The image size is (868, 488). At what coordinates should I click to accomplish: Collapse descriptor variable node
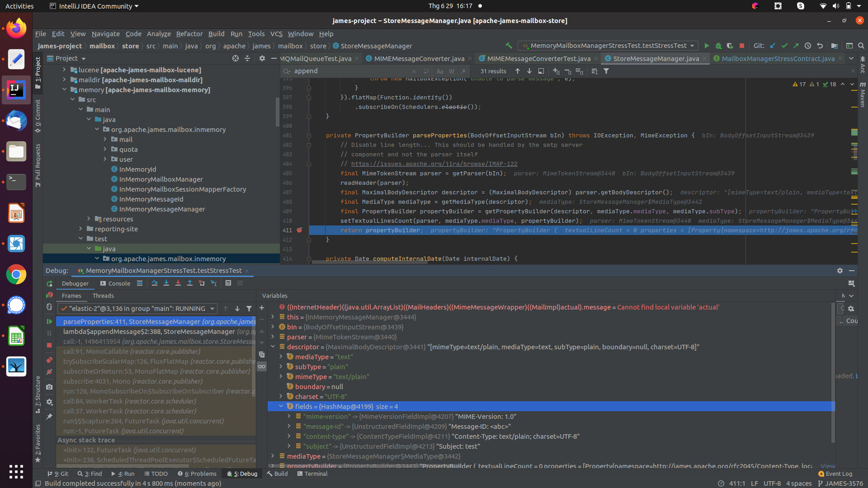coord(273,347)
